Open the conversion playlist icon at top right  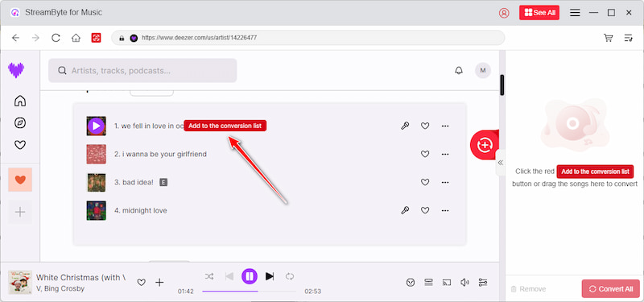coord(629,38)
